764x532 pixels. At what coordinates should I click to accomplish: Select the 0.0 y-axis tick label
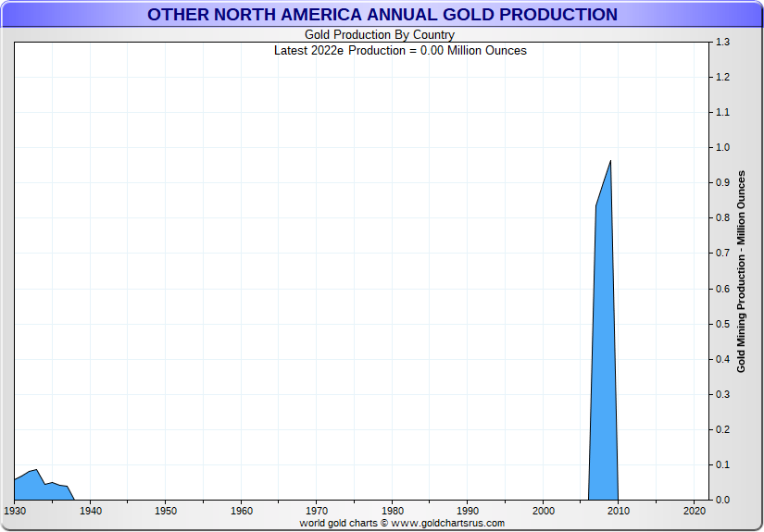click(722, 500)
